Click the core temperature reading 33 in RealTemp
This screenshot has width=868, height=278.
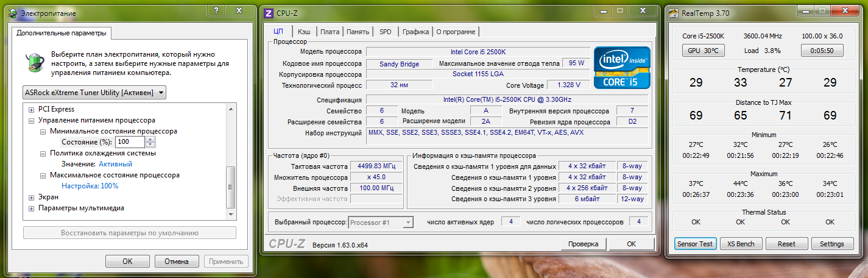click(740, 82)
